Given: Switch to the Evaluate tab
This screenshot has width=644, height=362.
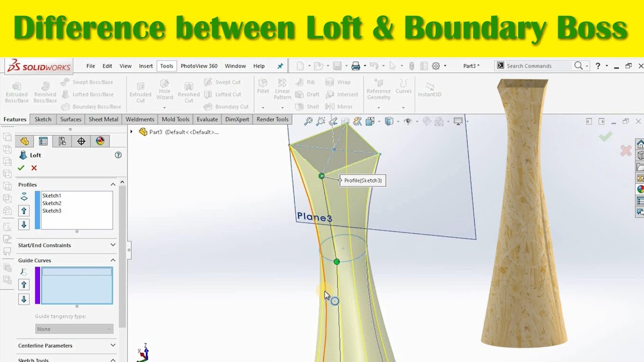Looking at the screenshot, I should pos(207,119).
